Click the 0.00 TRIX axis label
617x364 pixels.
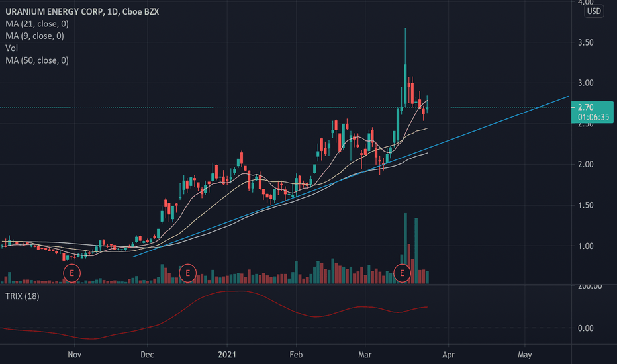[x=585, y=328]
